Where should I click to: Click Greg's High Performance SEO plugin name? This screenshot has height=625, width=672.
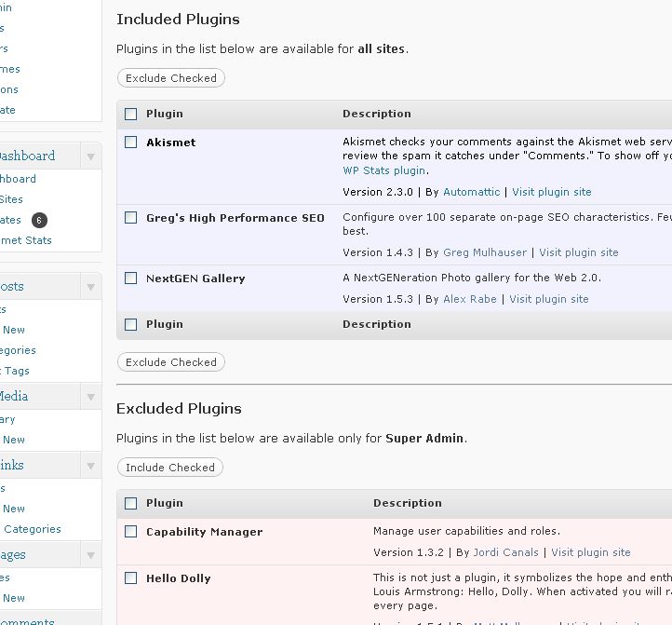pyautogui.click(x=235, y=218)
